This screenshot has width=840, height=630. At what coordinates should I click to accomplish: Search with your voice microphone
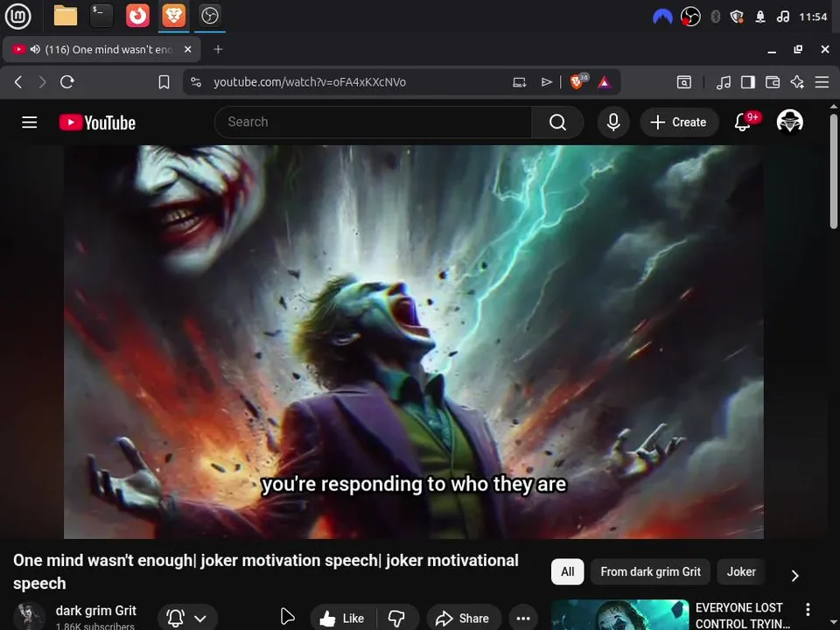point(613,122)
